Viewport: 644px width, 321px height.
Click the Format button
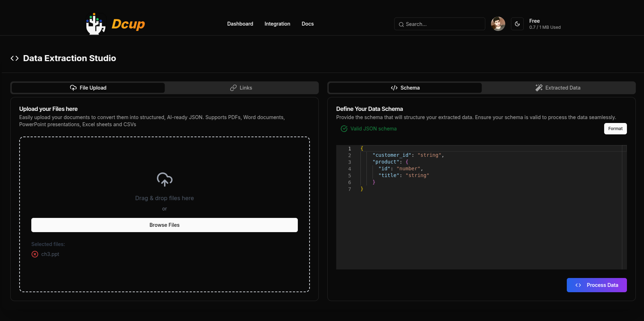point(615,129)
